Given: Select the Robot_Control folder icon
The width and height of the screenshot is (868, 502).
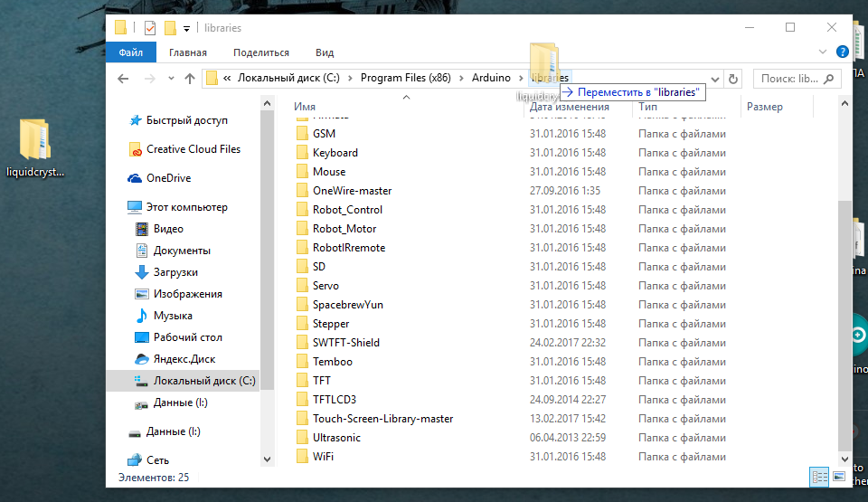Looking at the screenshot, I should pos(302,210).
